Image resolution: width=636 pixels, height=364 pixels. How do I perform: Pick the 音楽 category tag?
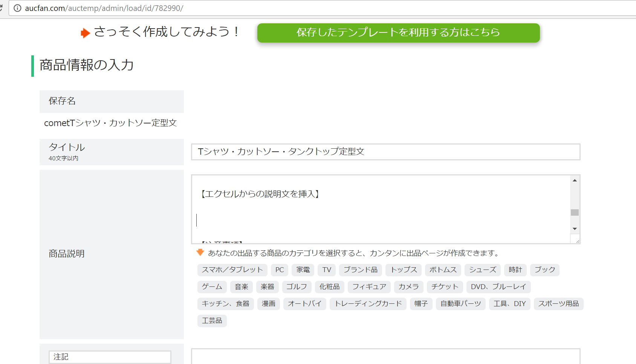click(242, 287)
